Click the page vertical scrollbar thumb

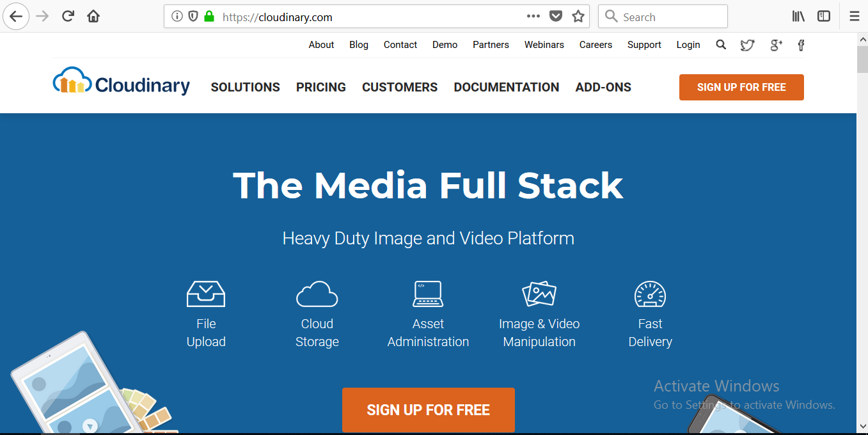862,59
